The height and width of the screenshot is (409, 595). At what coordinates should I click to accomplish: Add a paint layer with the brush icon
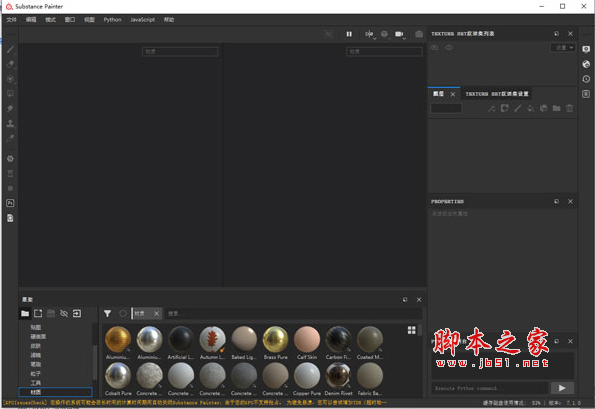[x=518, y=109]
